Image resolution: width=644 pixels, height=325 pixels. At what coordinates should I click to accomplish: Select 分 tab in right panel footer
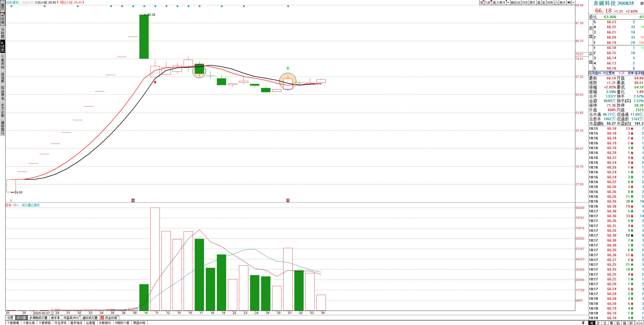point(605,323)
